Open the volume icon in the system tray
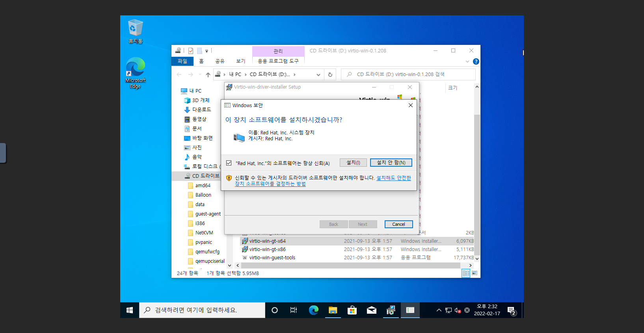Image resolution: width=644 pixels, height=333 pixels. [x=458, y=311]
